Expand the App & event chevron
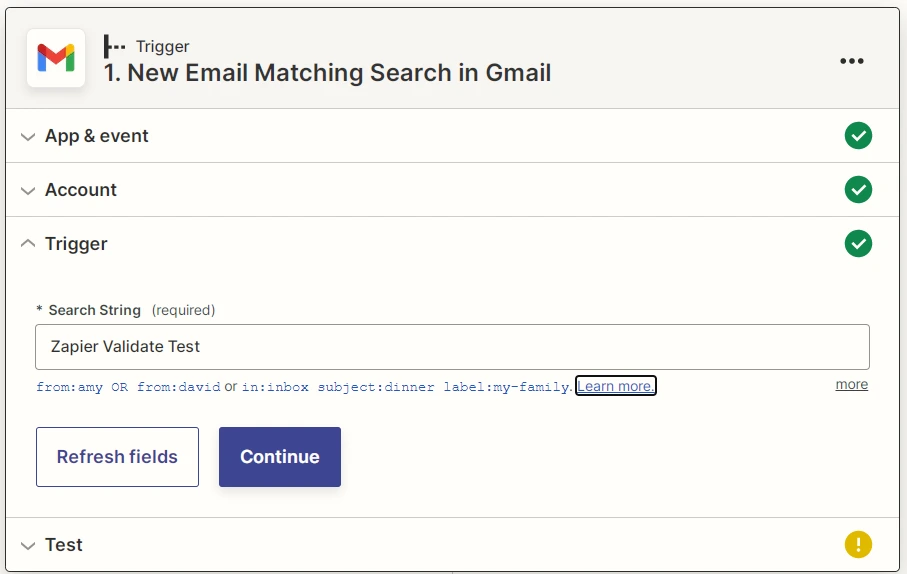907x574 pixels. [x=28, y=137]
